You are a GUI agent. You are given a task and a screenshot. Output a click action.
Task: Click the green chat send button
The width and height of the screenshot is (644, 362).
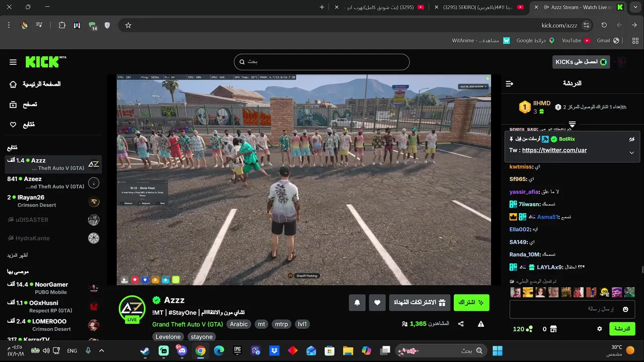[x=622, y=329]
